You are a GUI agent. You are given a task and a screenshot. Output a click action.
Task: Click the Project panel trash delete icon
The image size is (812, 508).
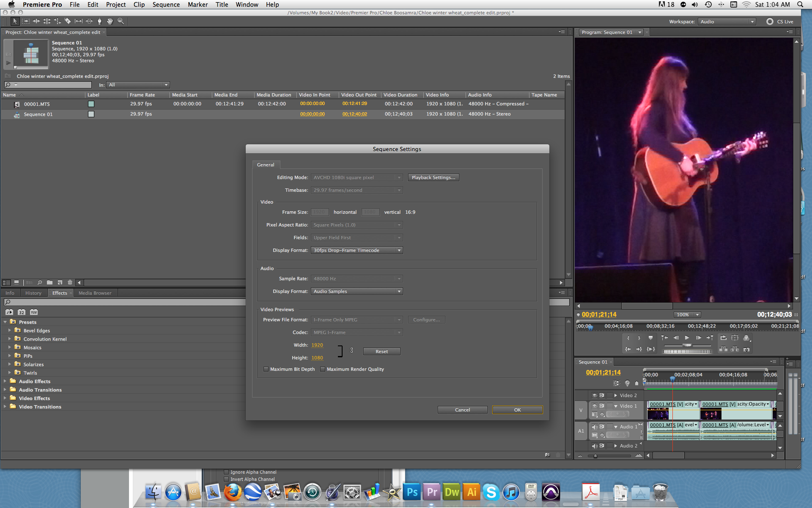70,282
